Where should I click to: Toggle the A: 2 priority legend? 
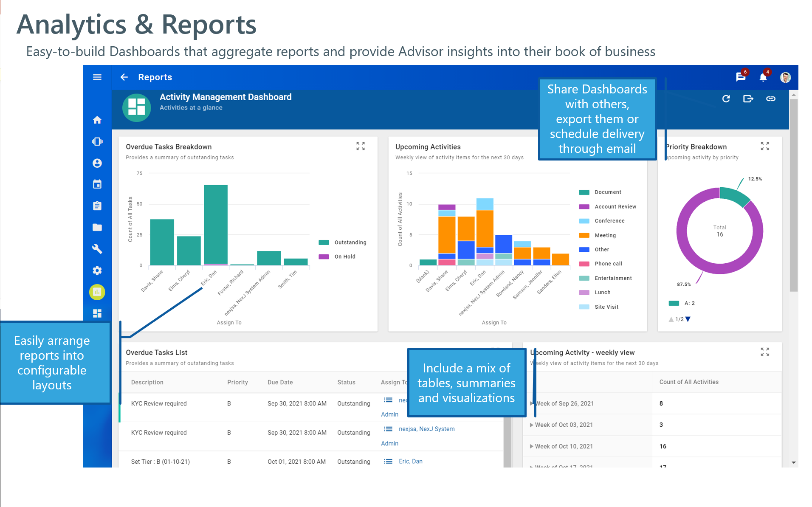point(682,303)
